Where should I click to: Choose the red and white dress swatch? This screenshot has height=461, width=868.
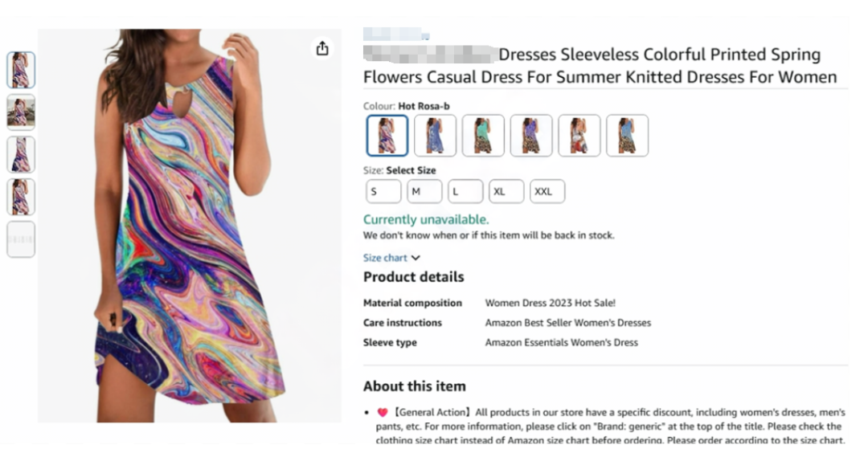[579, 135]
